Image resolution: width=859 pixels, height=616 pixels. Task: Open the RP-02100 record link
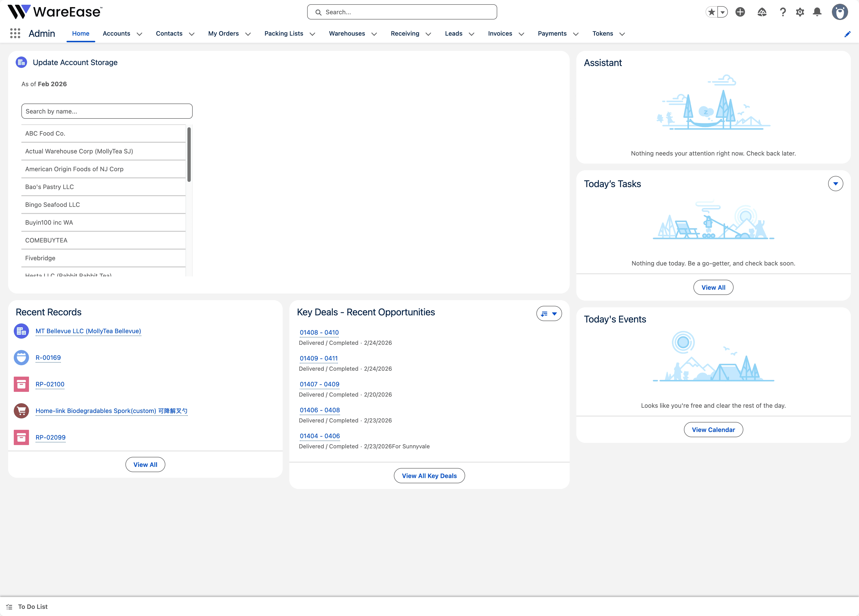click(50, 384)
